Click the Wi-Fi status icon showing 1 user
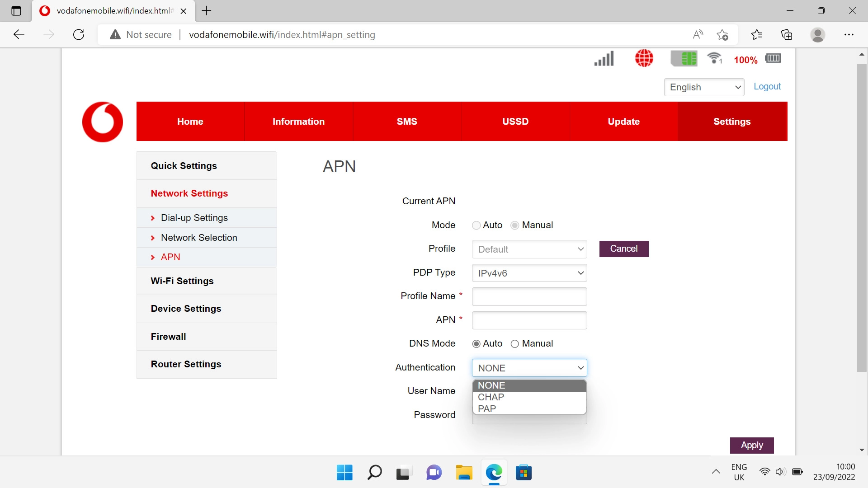The height and width of the screenshot is (488, 868). (x=714, y=58)
